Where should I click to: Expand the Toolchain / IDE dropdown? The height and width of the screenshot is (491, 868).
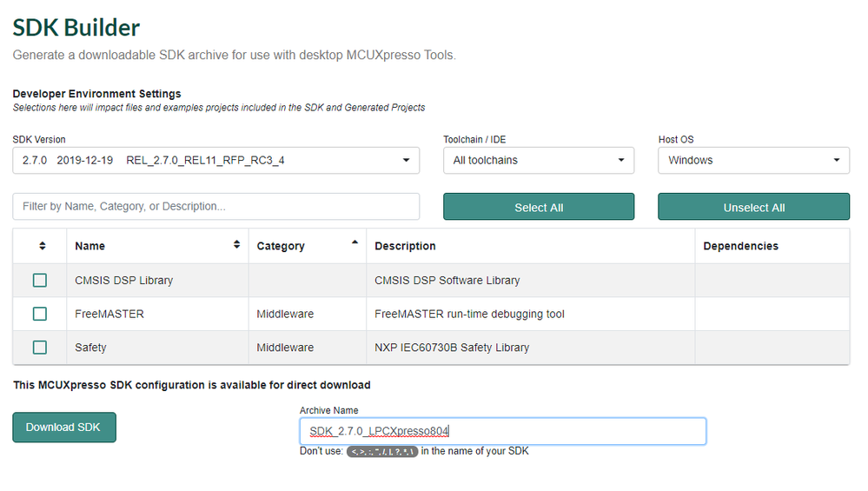coord(538,161)
